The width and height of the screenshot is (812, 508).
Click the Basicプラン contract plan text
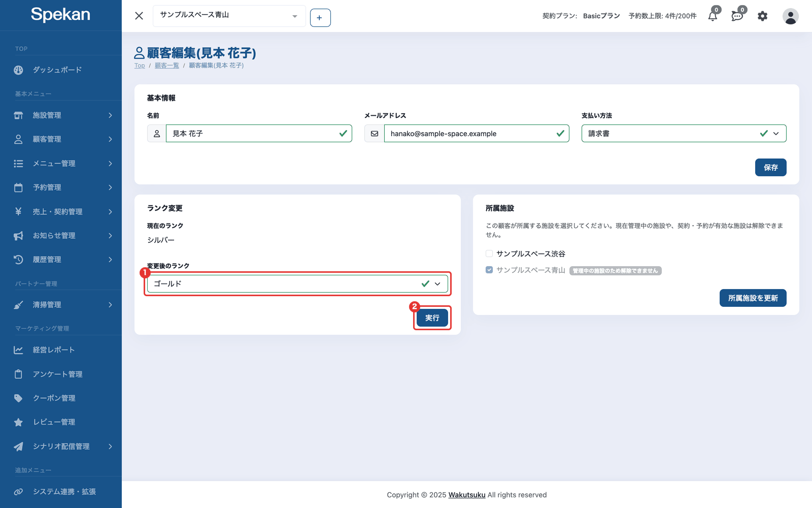pos(601,16)
